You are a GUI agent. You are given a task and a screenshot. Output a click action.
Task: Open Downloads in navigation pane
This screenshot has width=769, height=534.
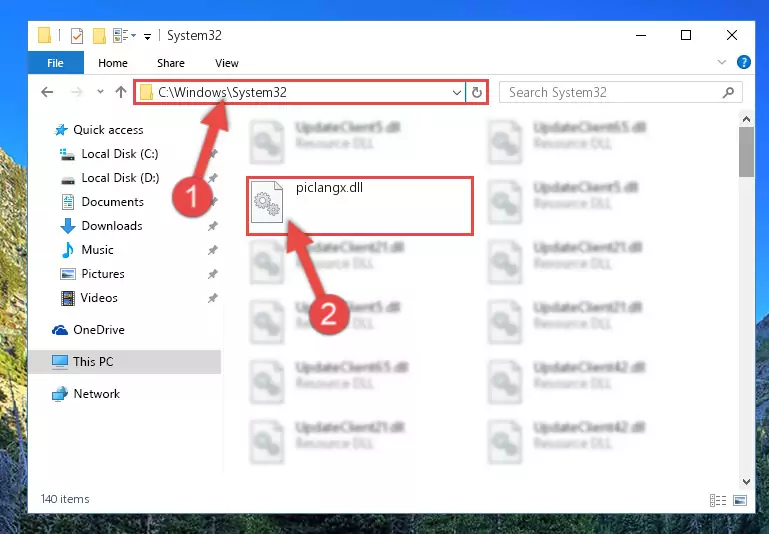pos(112,226)
